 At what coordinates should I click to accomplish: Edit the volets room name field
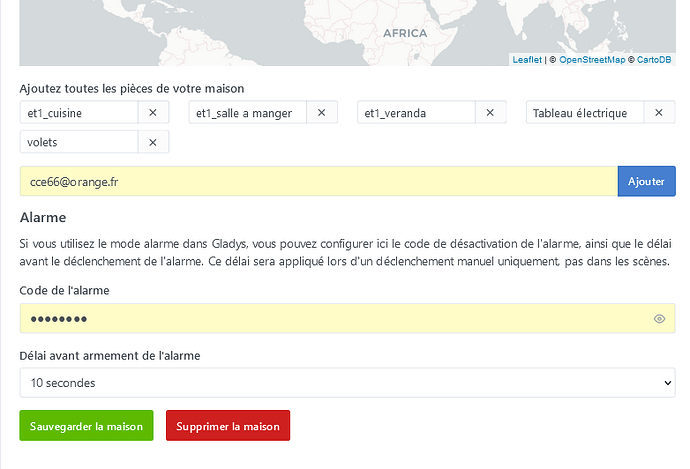point(78,142)
